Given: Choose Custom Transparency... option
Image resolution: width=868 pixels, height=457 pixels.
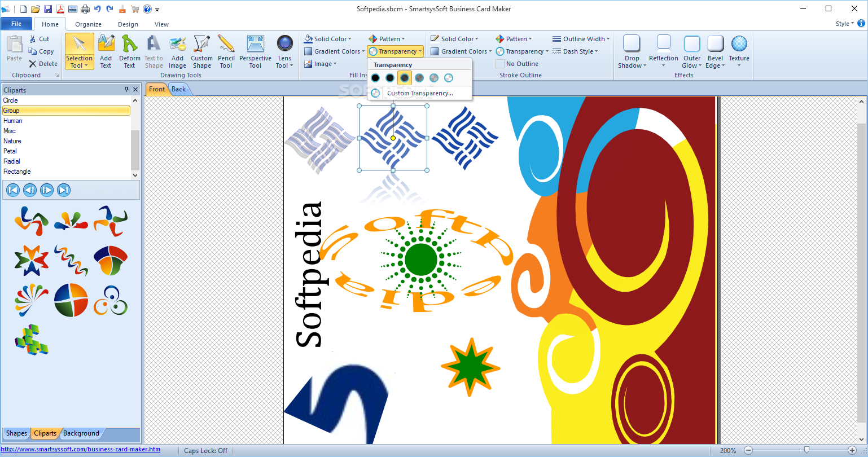Looking at the screenshot, I should tap(419, 93).
